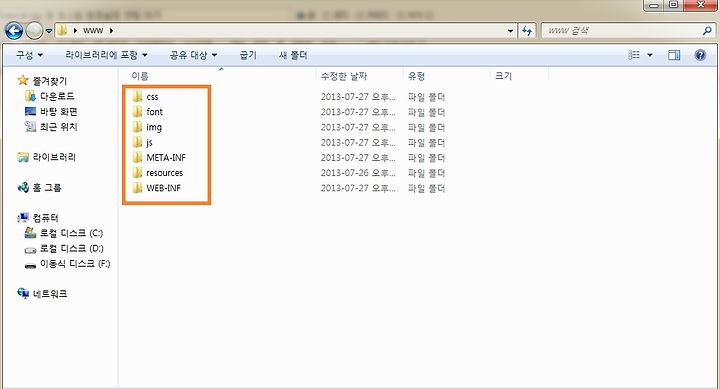Select the css folder icon

click(137, 96)
